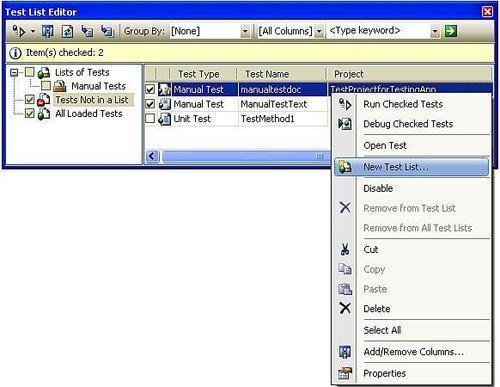Select All Loaded Tests tree item
Image resolution: width=500 pixels, height=387 pixels.
(89, 114)
